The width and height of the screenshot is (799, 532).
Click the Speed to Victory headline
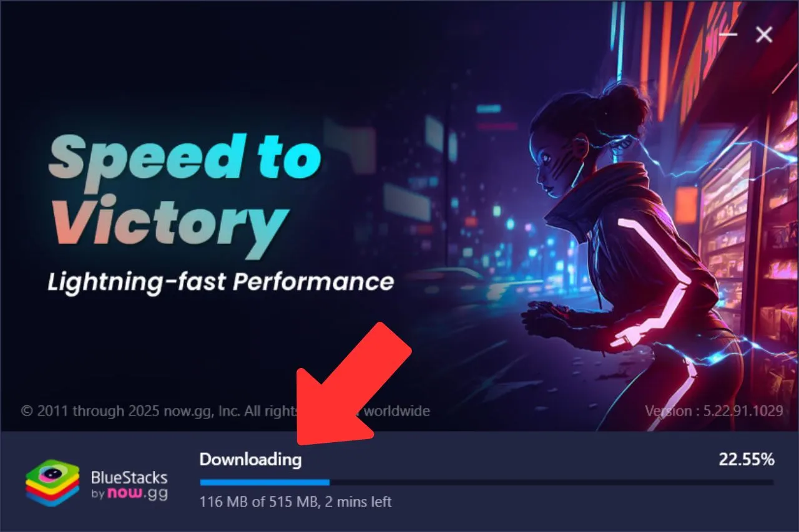click(x=185, y=195)
